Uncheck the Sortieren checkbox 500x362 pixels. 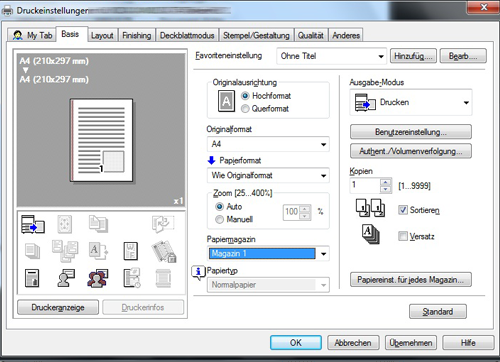click(403, 210)
